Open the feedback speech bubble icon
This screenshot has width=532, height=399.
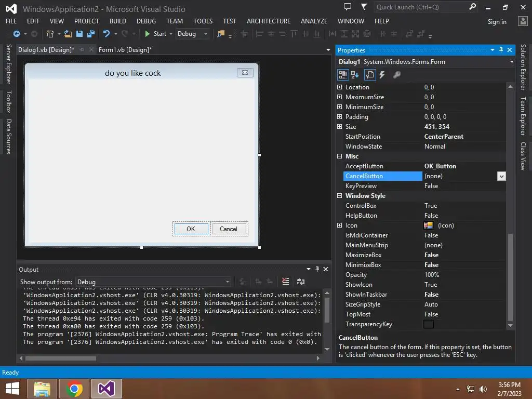point(348,6)
